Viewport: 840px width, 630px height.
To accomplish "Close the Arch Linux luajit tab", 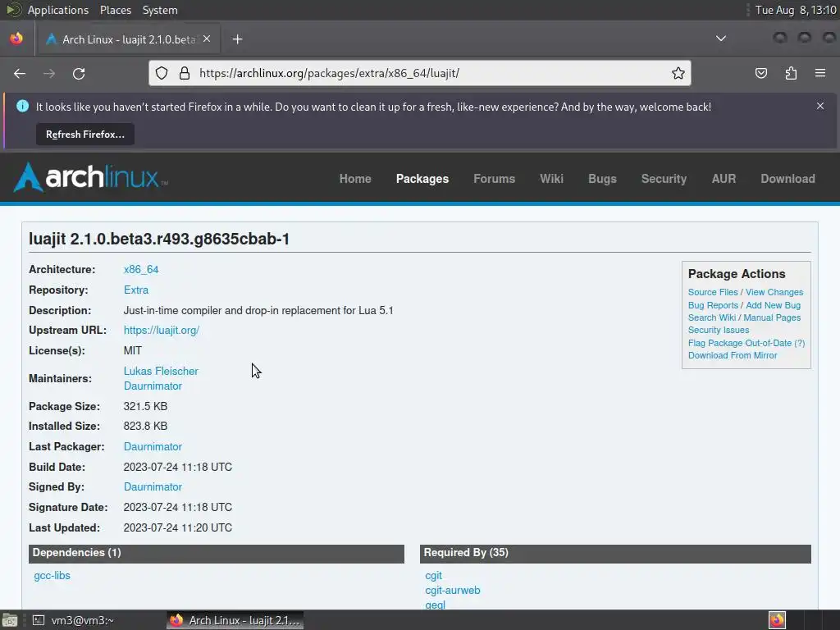I will tap(207, 39).
